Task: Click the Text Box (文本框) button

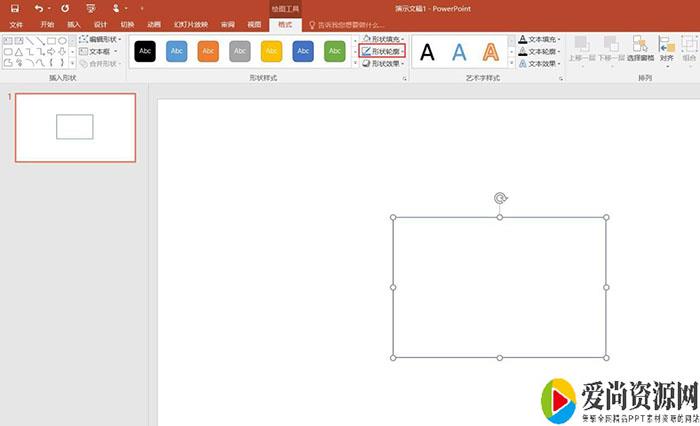Action: 98,51
